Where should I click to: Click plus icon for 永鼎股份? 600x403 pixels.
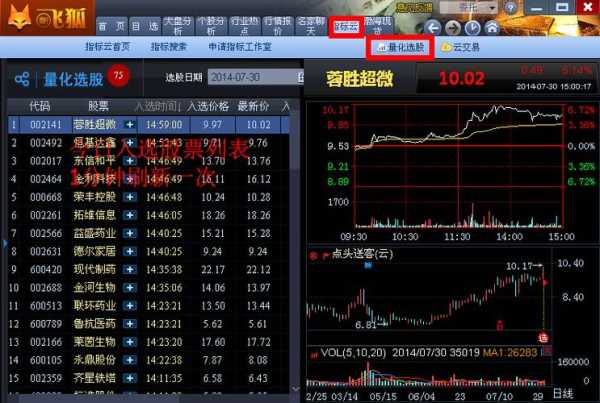click(x=130, y=360)
